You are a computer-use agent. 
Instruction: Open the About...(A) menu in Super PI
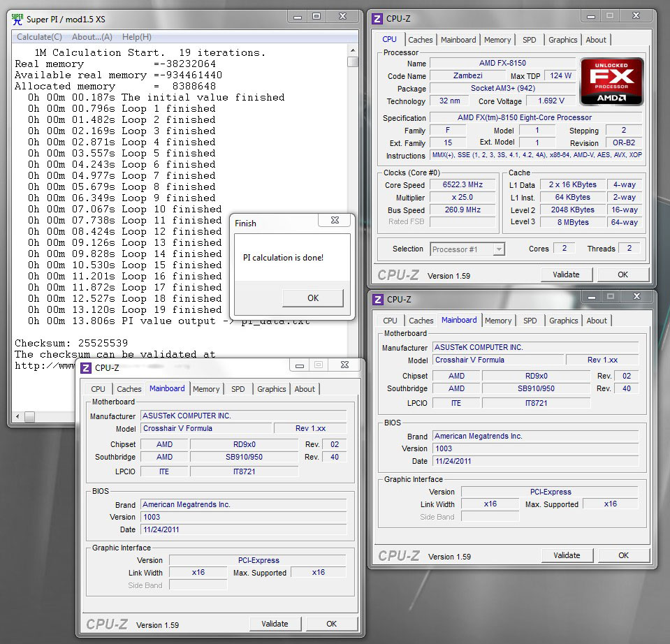(x=92, y=37)
